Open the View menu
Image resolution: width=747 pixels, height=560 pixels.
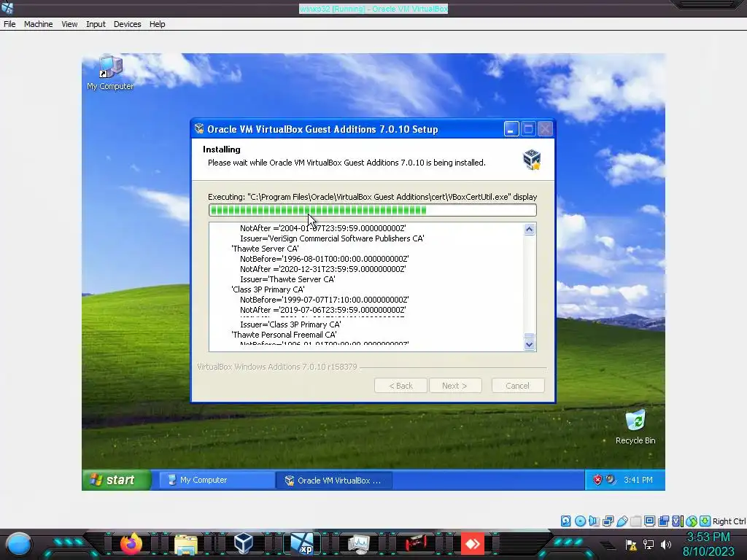(69, 24)
